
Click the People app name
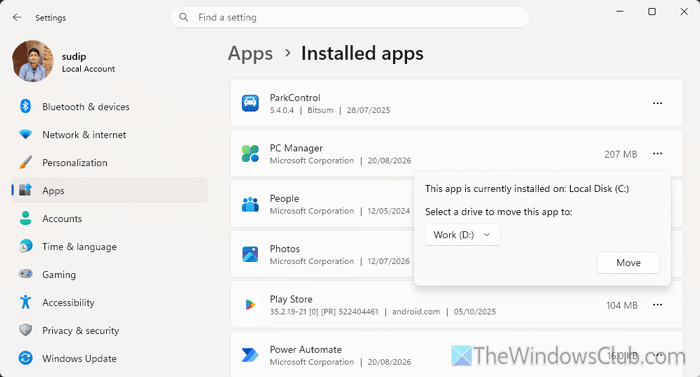(284, 198)
